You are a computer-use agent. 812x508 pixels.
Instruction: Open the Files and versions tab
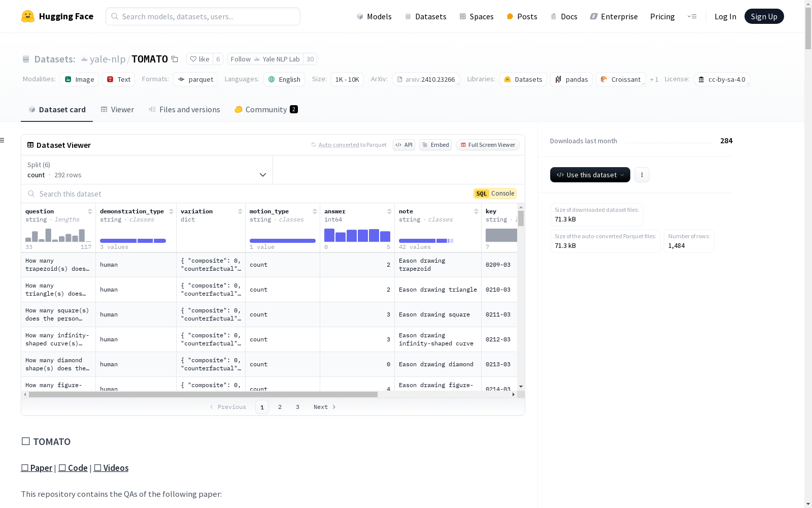(184, 110)
